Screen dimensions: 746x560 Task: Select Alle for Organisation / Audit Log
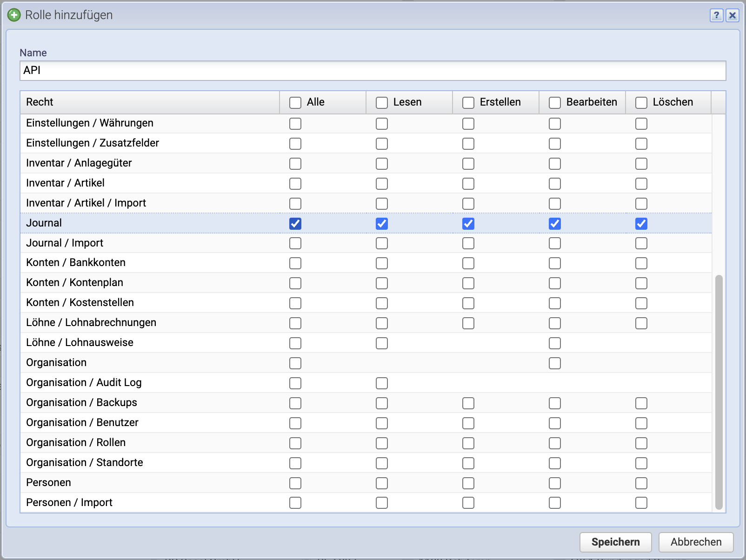[295, 383]
